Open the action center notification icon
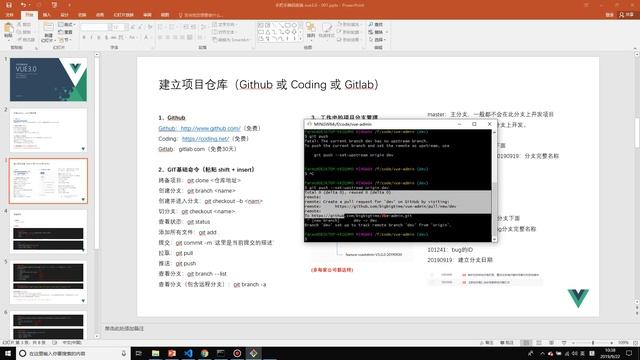The width and height of the screenshot is (640, 360). 629,353
